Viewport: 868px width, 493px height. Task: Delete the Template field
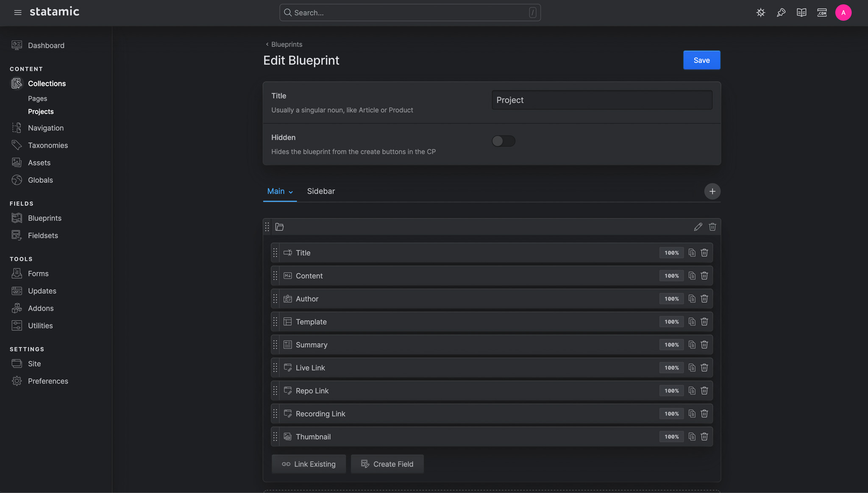704,322
